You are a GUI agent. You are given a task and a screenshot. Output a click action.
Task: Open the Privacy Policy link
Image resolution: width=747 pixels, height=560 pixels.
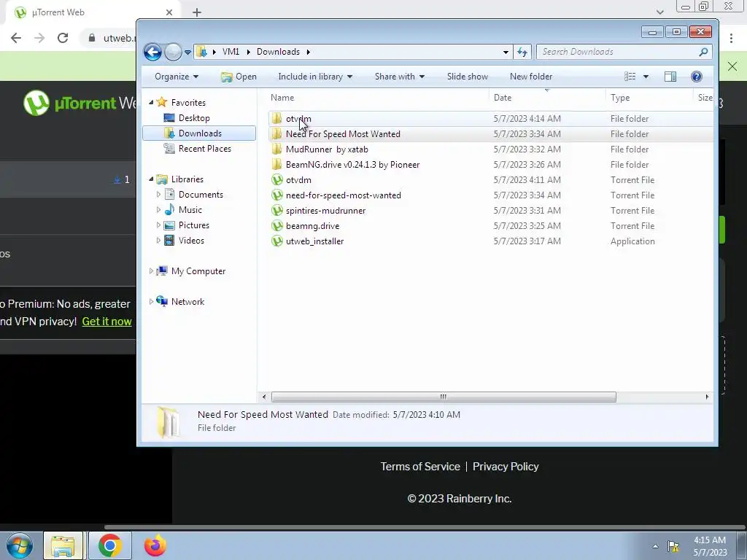pos(506,467)
